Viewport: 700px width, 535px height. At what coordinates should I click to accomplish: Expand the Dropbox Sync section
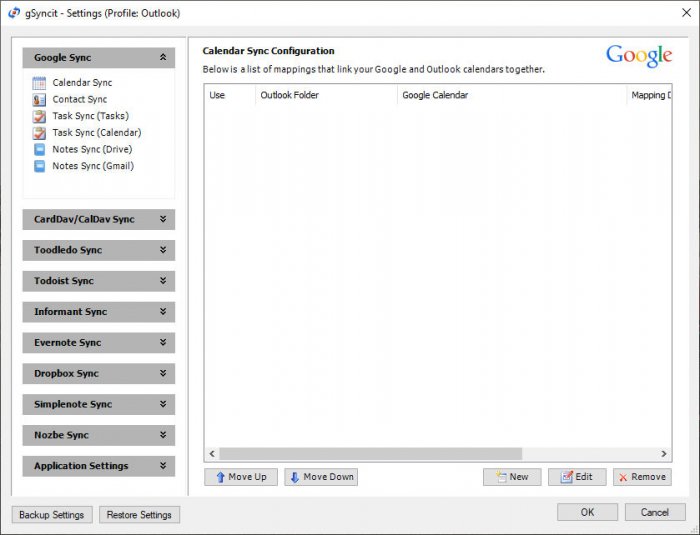99,373
